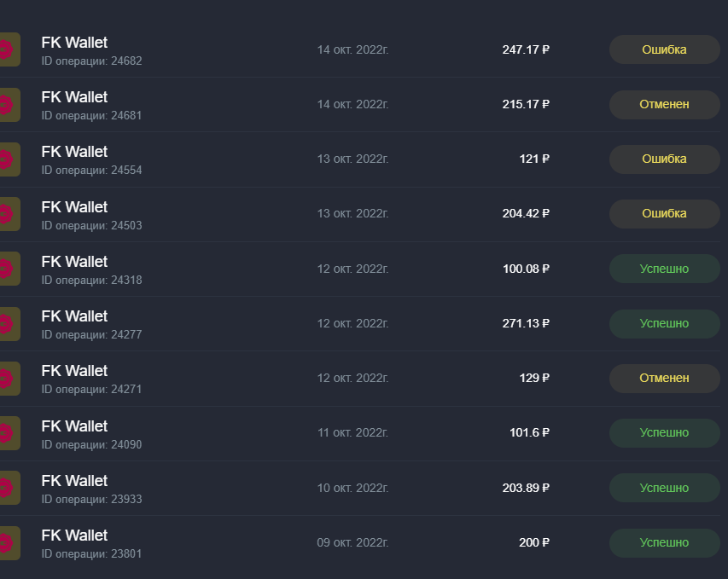Click the date 11 окт. 2022г.
Image resolution: width=728 pixels, height=579 pixels.
352,433
